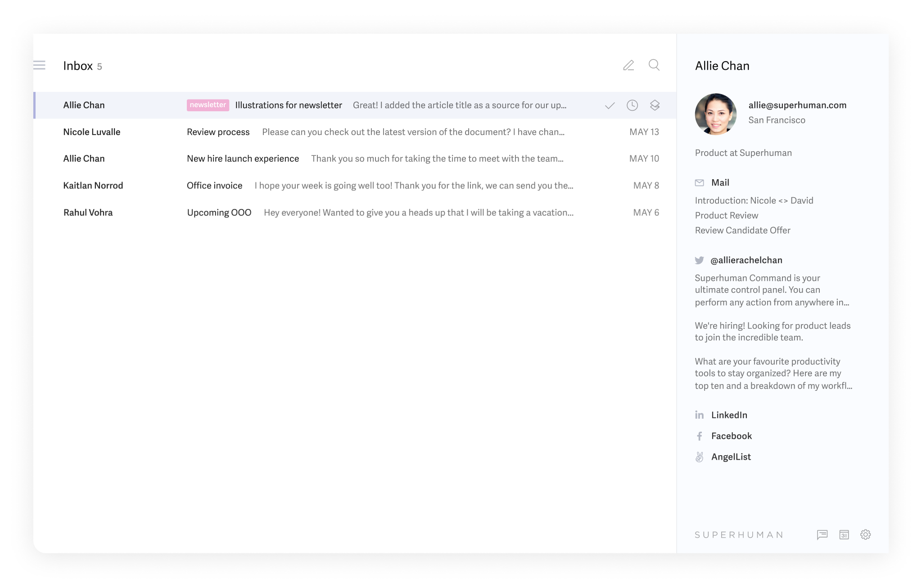The image size is (922, 588).
Task: Open Allie Chan's Facebook link
Action: 731,436
